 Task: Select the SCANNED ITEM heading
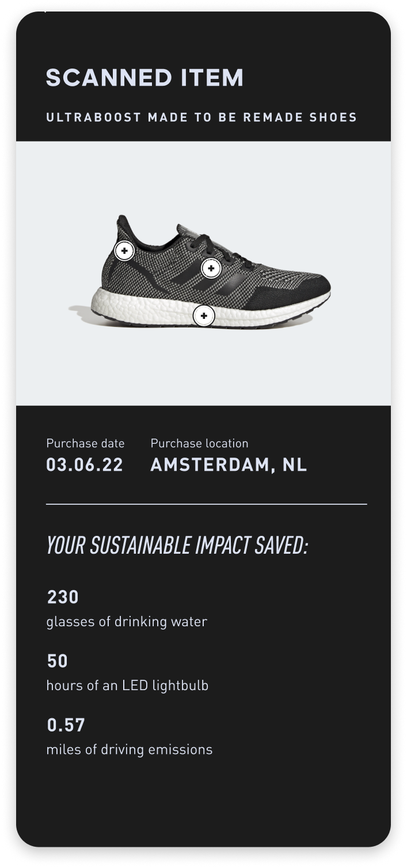pyautogui.click(x=144, y=78)
